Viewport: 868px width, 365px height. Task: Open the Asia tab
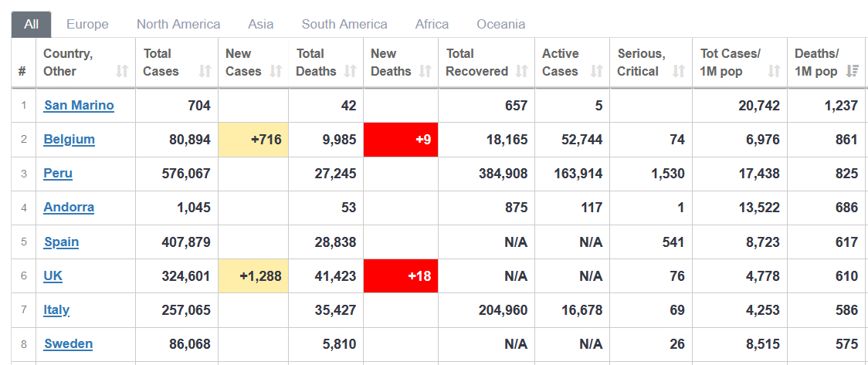pyautogui.click(x=261, y=24)
